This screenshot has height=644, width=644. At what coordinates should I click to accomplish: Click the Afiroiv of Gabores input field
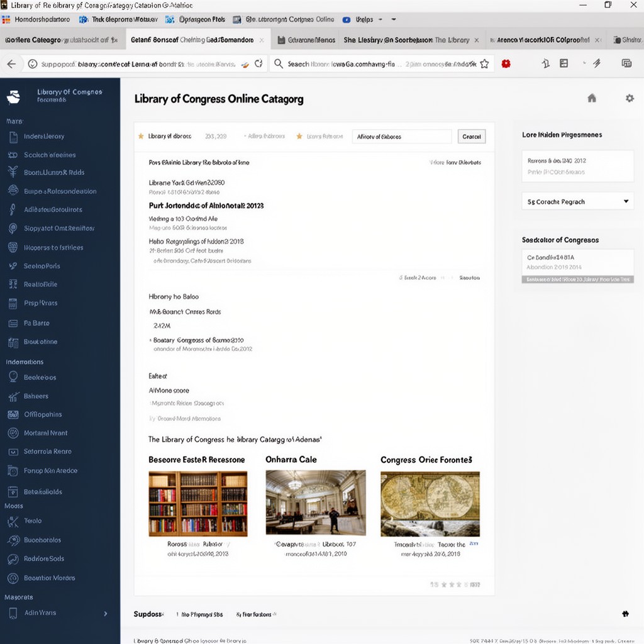pos(402,136)
